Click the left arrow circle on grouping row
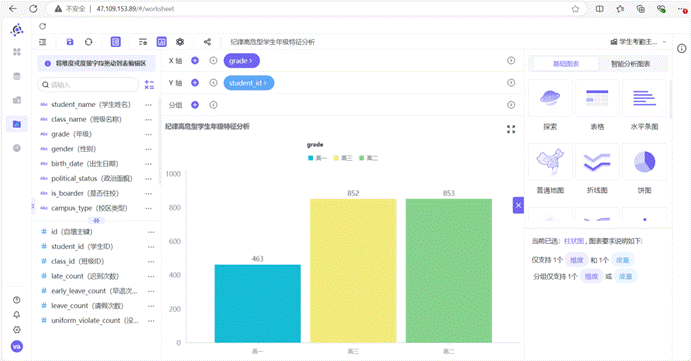The width and height of the screenshot is (691, 361). tap(213, 105)
